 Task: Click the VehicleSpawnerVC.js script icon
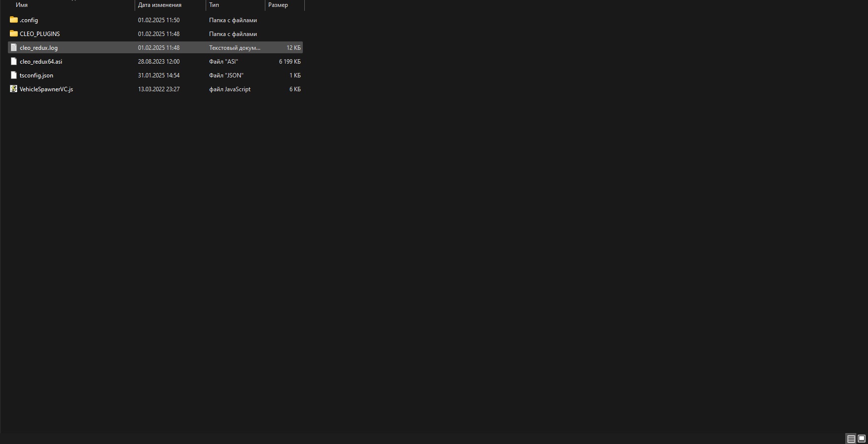pos(14,89)
